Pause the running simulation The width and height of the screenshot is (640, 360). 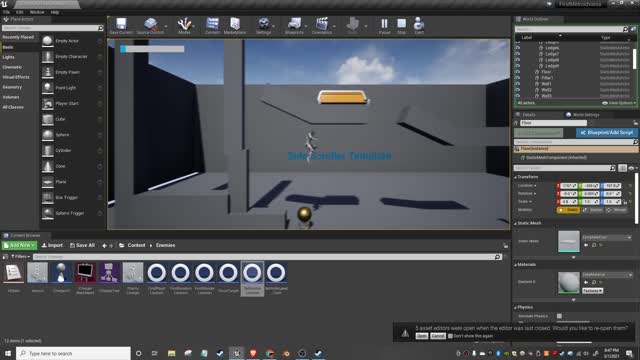coord(384,26)
